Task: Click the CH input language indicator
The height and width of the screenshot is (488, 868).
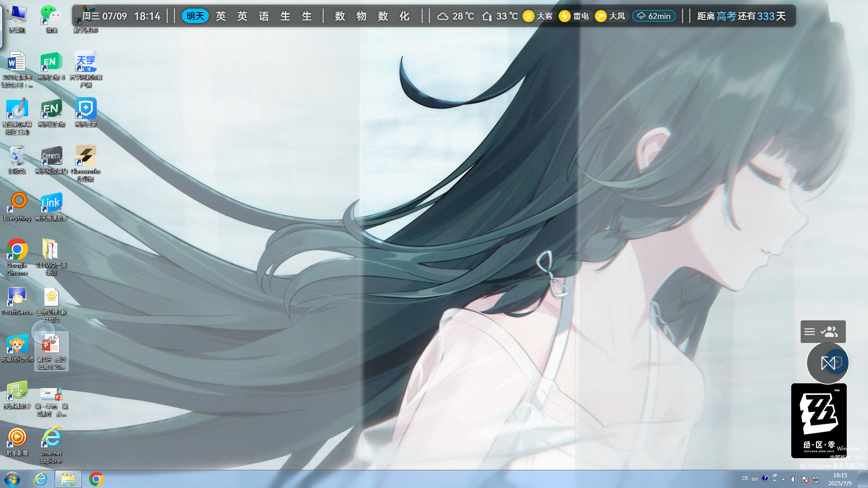Action: (x=745, y=478)
